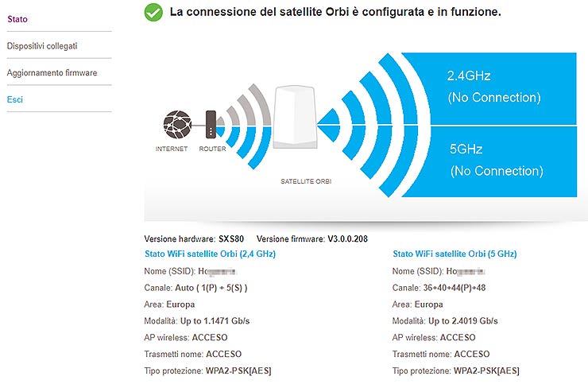This screenshot has height=384, width=588.
Task: Click the green checkmark status icon
Action: [153, 13]
